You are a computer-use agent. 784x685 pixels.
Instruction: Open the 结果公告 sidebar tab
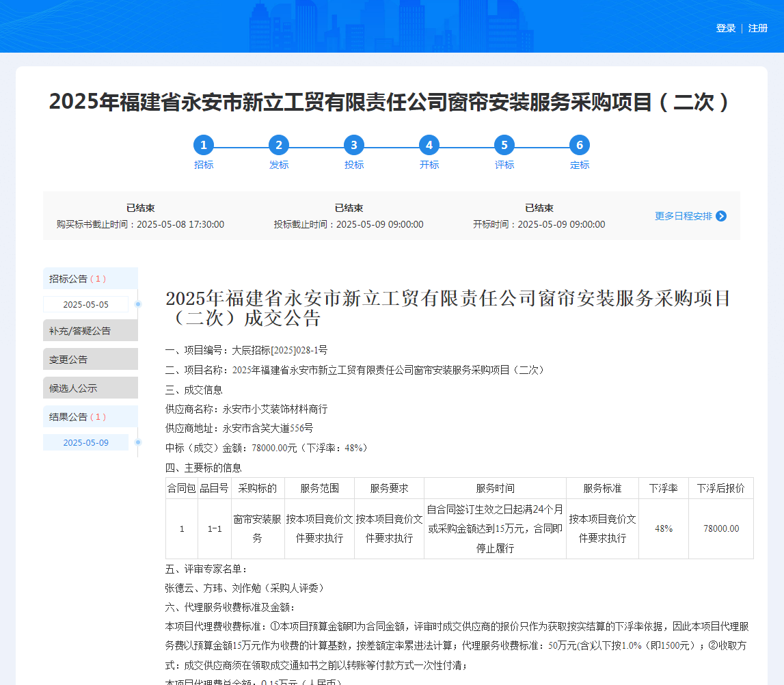(x=90, y=416)
